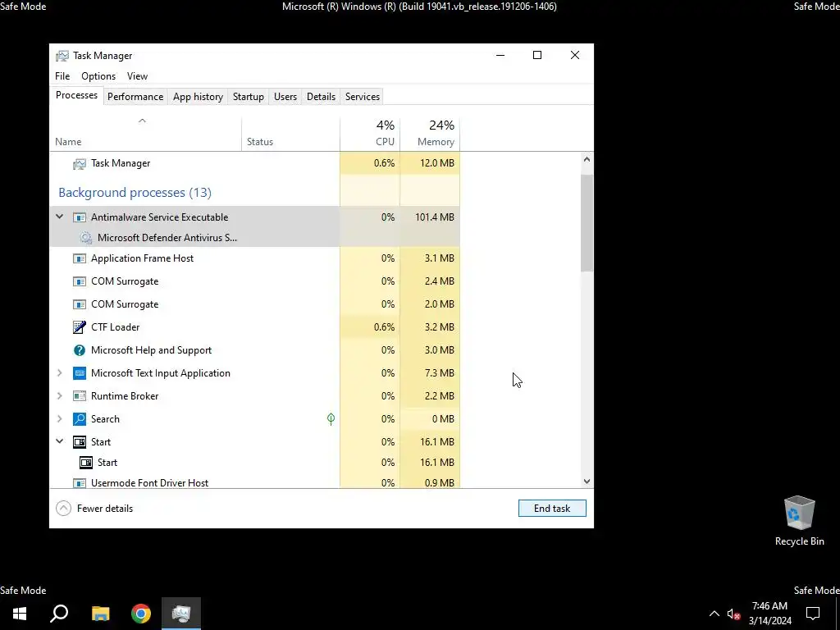Viewport: 840px width, 630px height.
Task: Click the scrollbar up arrow
Action: [587, 159]
